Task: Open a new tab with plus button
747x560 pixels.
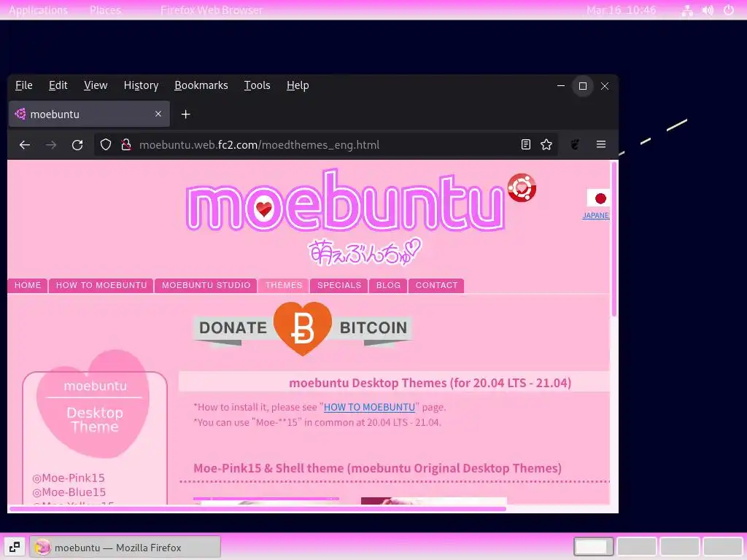Action: coord(186,114)
